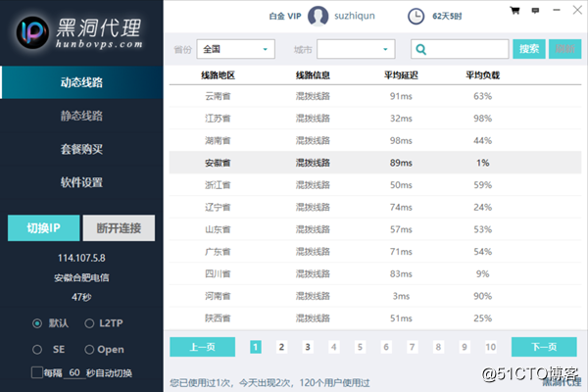Go to page 10
Image resolution: width=588 pixels, height=392 pixels.
pos(491,347)
